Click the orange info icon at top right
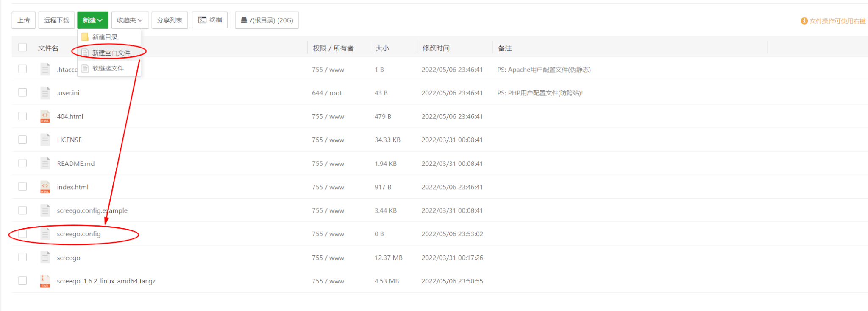This screenshot has height=311, width=868. [x=804, y=21]
